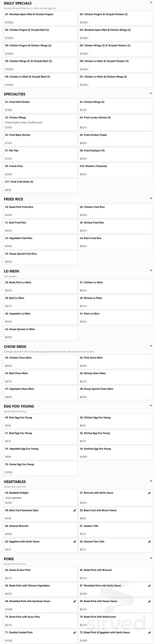Click spicy icon on Bean Curd Szechuan Style

click(75, 510)
